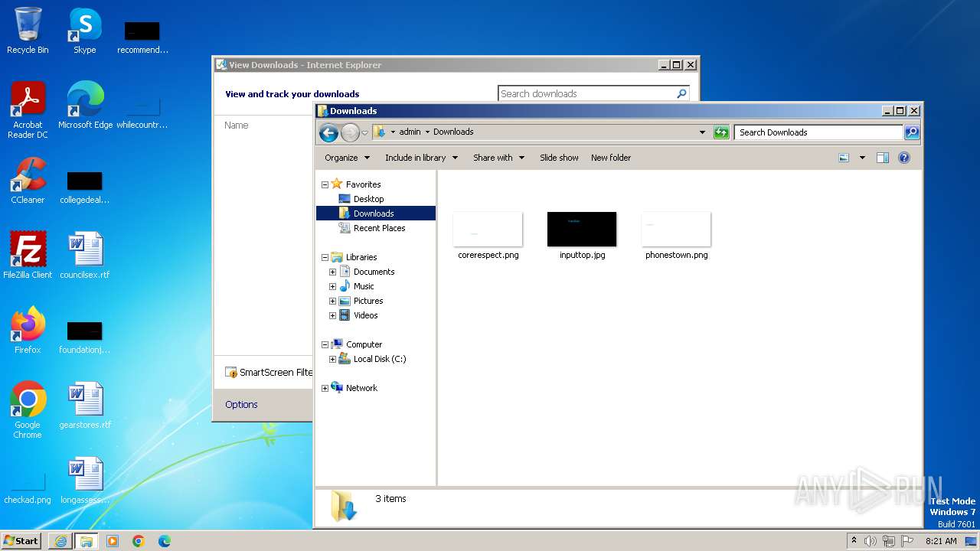Open recent locations dropdown beside navigation arrows
The image size is (980, 551).
tap(364, 132)
